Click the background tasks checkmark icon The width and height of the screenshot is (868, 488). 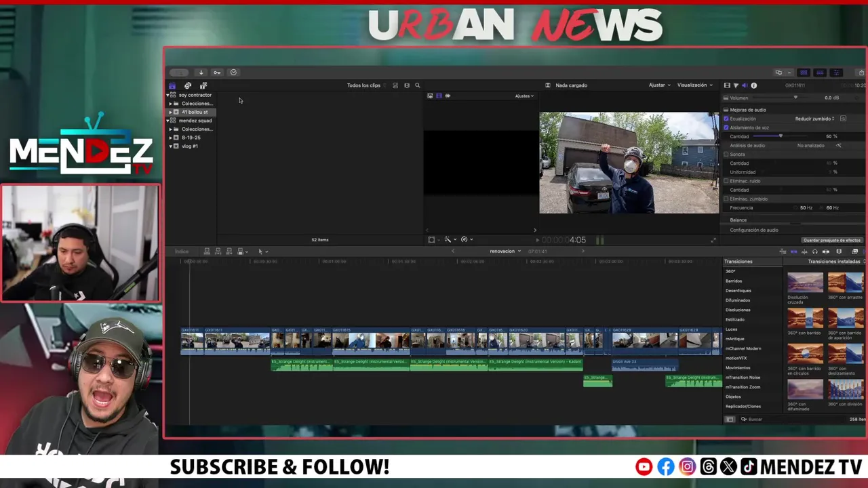pyautogui.click(x=233, y=73)
